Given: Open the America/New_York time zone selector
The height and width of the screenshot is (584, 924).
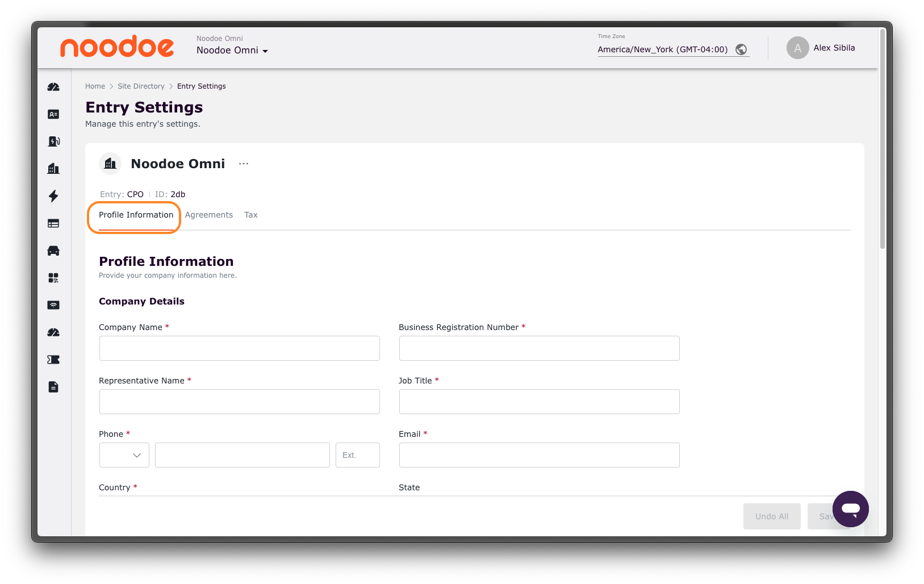Looking at the screenshot, I should click(x=673, y=49).
